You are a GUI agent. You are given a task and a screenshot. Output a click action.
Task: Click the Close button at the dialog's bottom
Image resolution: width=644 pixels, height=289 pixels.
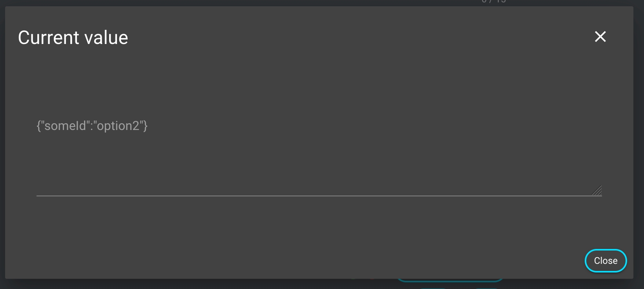coord(606,261)
